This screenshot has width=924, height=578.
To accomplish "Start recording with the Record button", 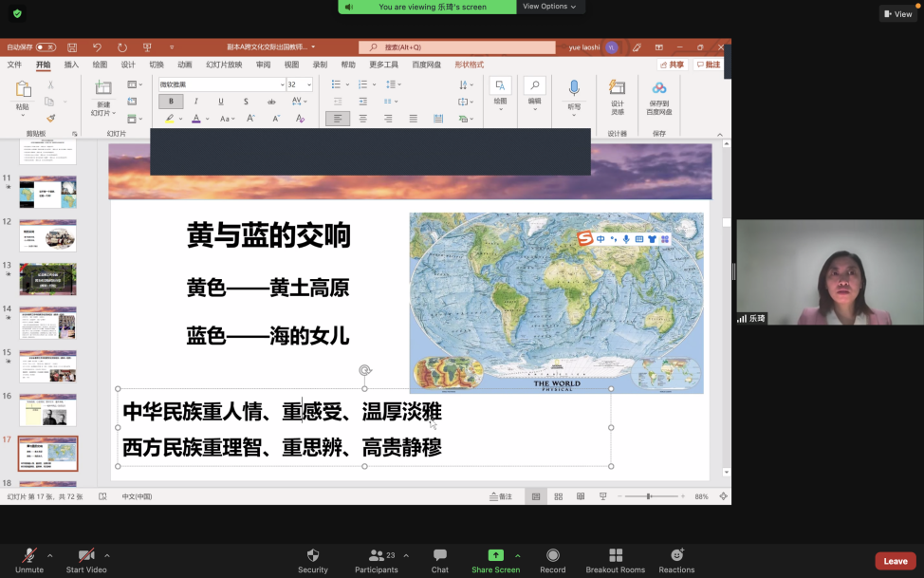I will click(x=552, y=555).
